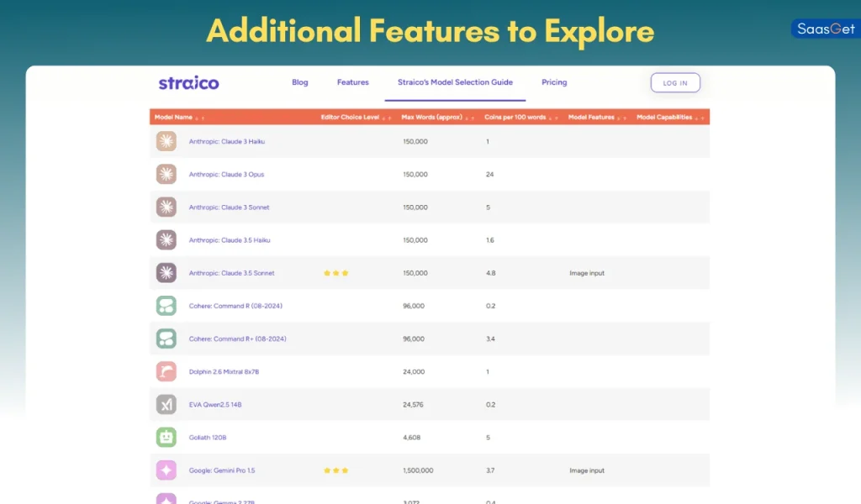Viewport: 861px width, 504px height.
Task: Open Anthropic: Claude 3 Haiku link
Action: tap(227, 141)
